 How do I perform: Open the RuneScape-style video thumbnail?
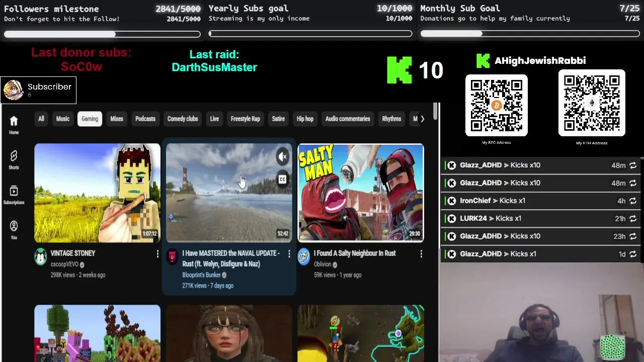coord(361,333)
